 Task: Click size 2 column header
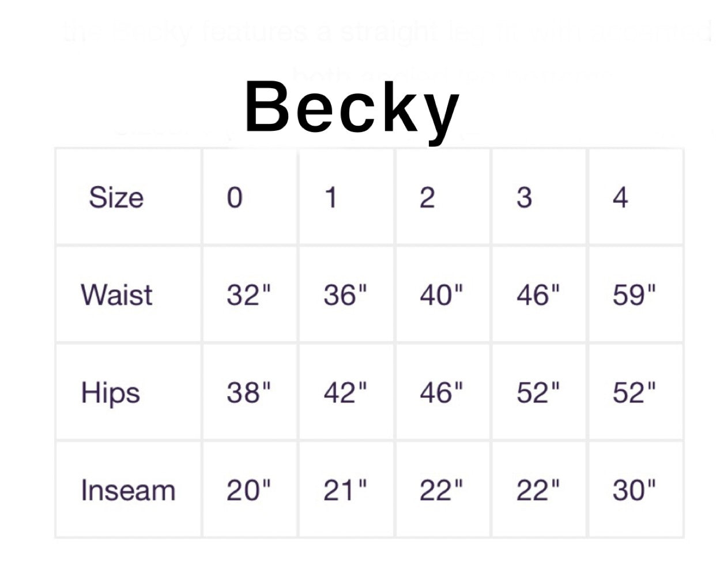[427, 198]
